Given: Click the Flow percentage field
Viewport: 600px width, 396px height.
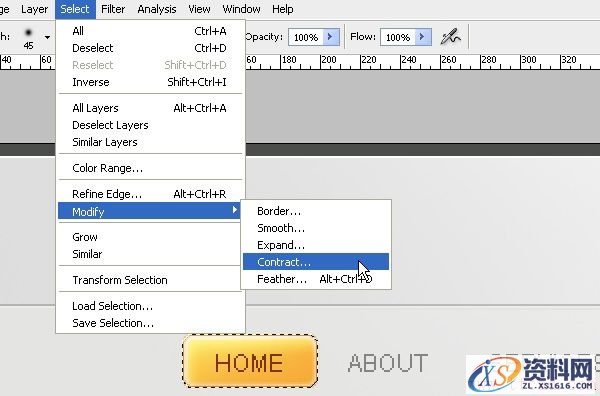Looking at the screenshot, I should tap(398, 37).
